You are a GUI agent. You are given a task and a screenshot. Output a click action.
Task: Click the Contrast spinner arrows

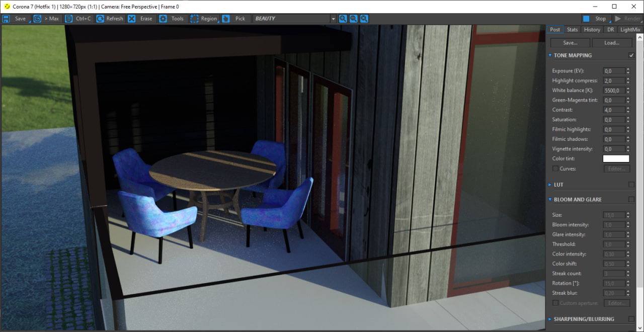pyautogui.click(x=628, y=110)
